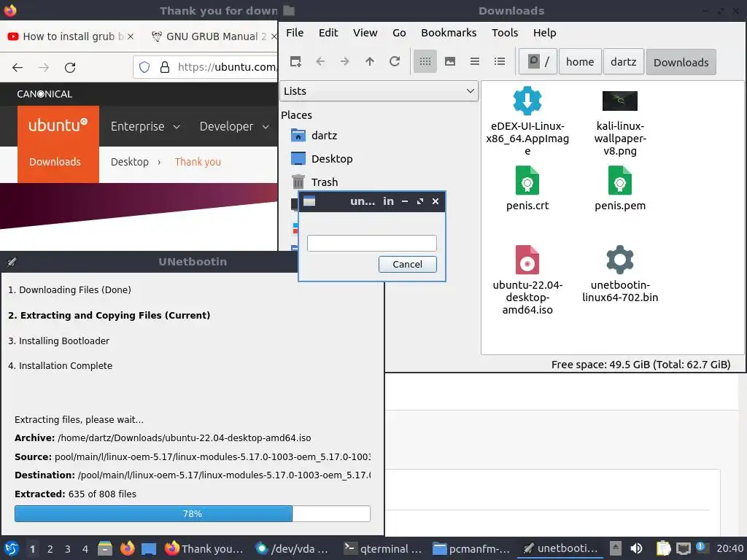The image size is (747, 560).
Task: Click the 'dartz' path button
Action: [x=623, y=62]
